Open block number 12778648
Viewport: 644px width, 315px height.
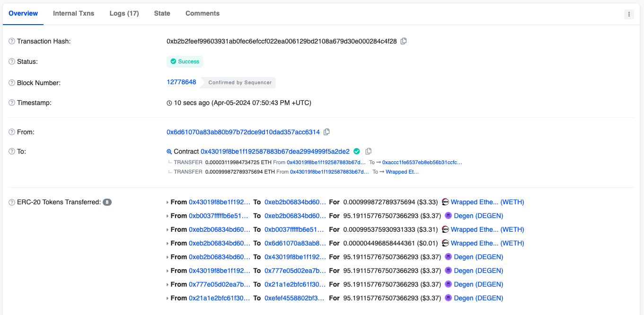coord(181,82)
